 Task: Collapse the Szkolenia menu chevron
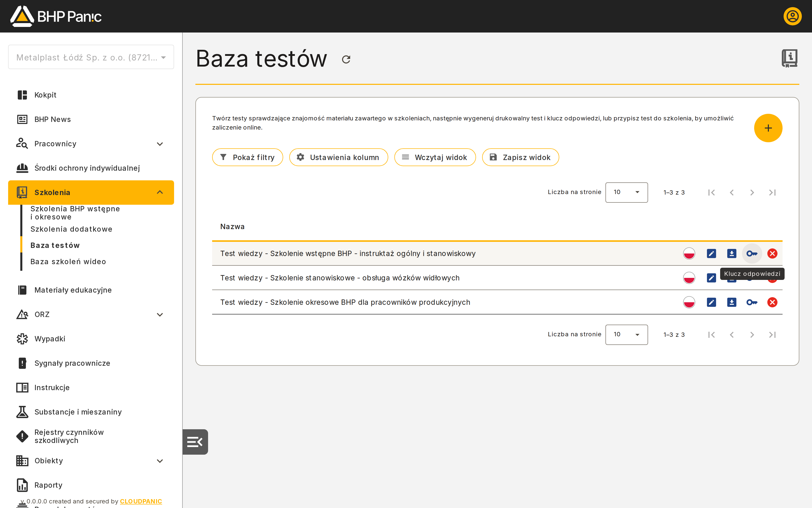pos(160,193)
